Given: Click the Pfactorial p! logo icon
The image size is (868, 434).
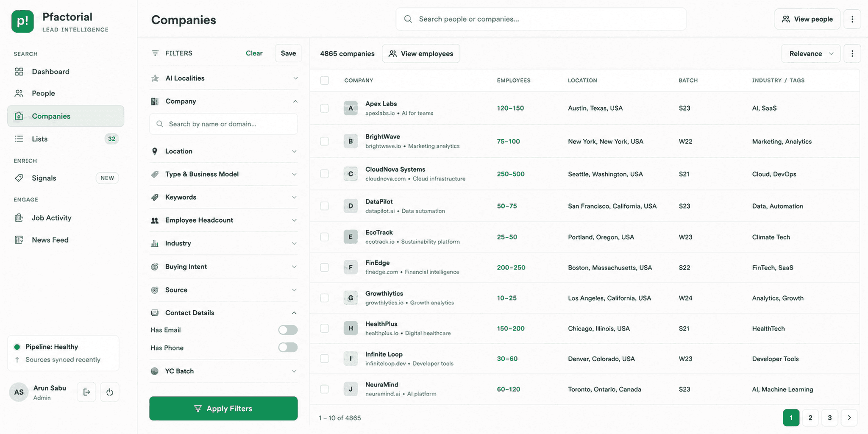Looking at the screenshot, I should (22, 21).
